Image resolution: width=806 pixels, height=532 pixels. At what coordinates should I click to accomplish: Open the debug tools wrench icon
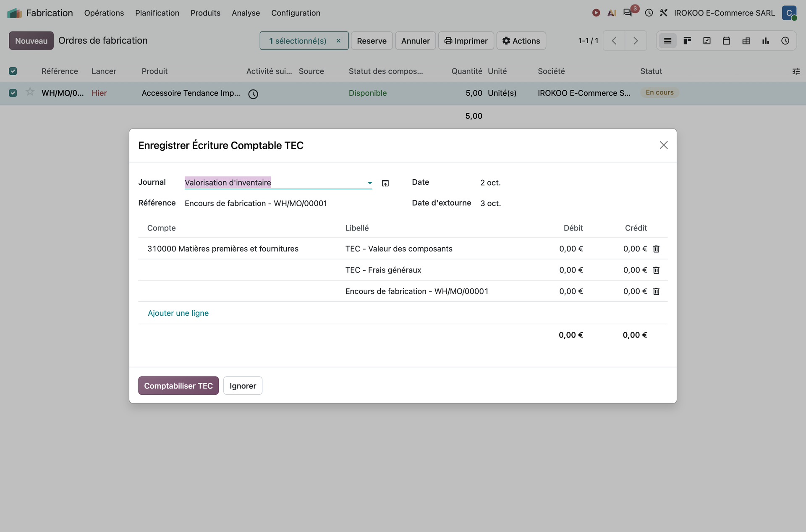click(664, 13)
